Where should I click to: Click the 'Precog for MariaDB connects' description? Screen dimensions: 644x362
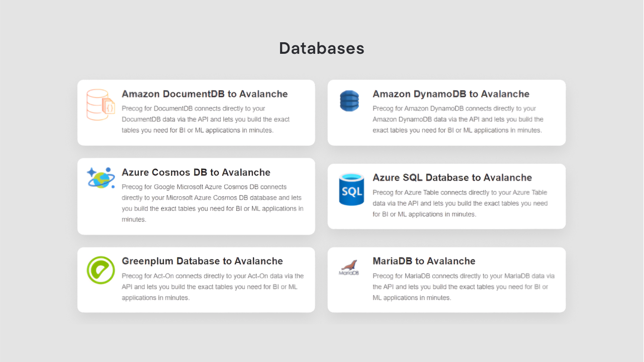coord(464,287)
